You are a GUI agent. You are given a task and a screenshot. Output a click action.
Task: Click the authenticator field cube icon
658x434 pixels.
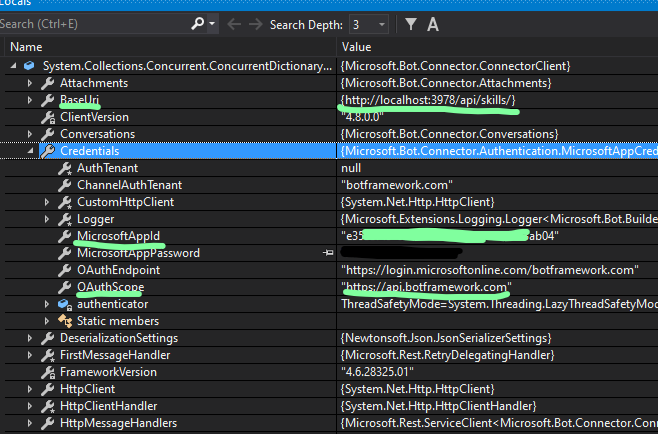pos(65,304)
